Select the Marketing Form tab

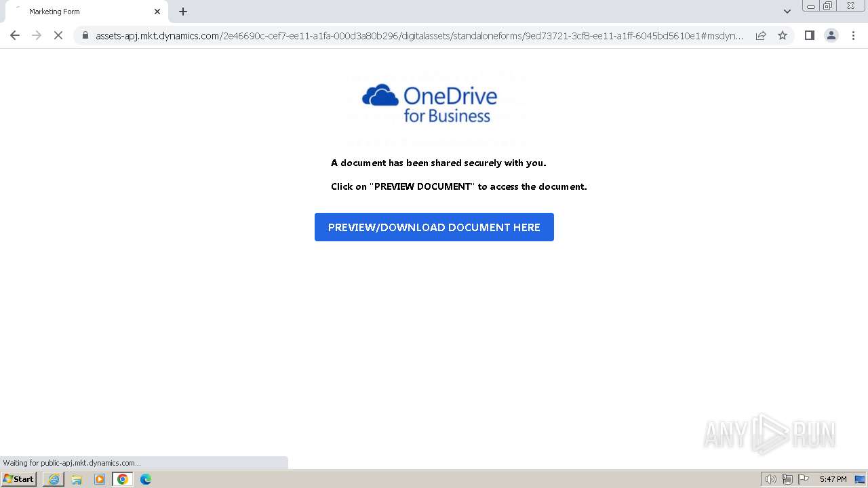click(87, 12)
